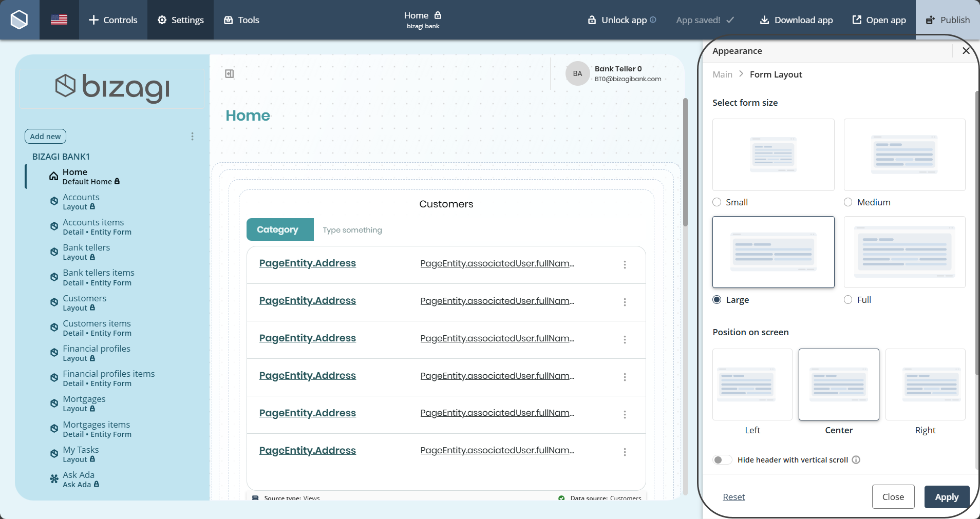Click Add new in sidebar
980x519 pixels.
[45, 137]
